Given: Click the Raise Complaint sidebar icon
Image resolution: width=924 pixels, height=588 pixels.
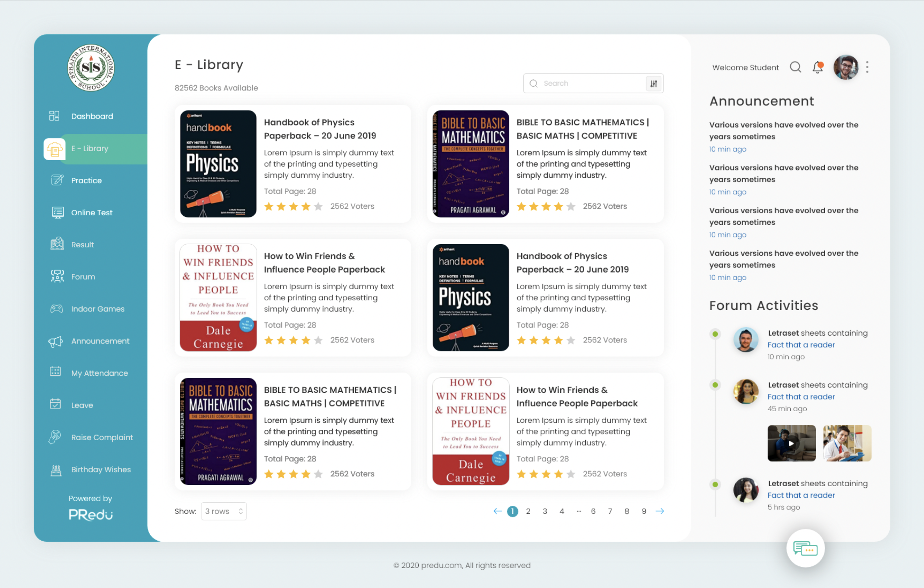Looking at the screenshot, I should (x=55, y=437).
